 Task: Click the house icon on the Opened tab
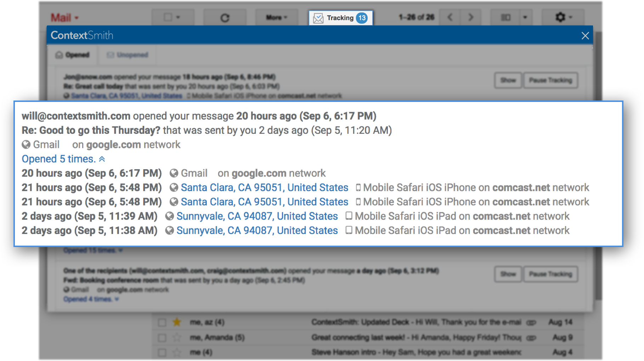click(x=59, y=55)
